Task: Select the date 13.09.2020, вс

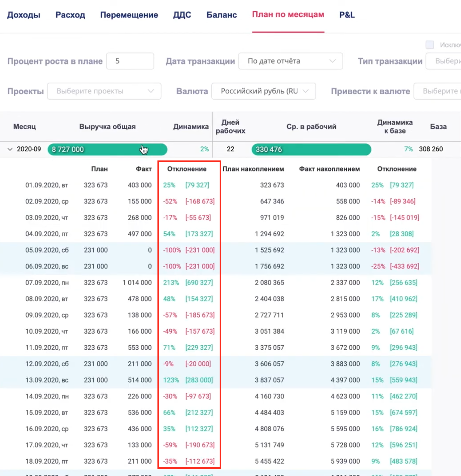Action: (x=47, y=380)
